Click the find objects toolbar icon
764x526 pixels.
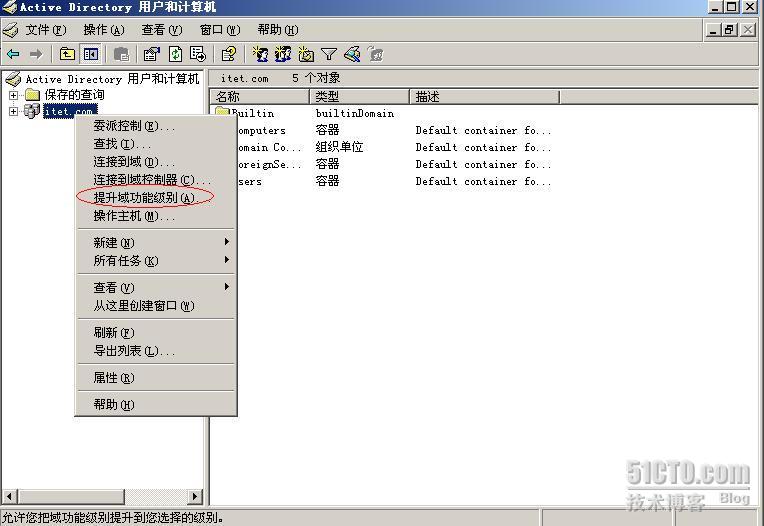tap(352, 54)
